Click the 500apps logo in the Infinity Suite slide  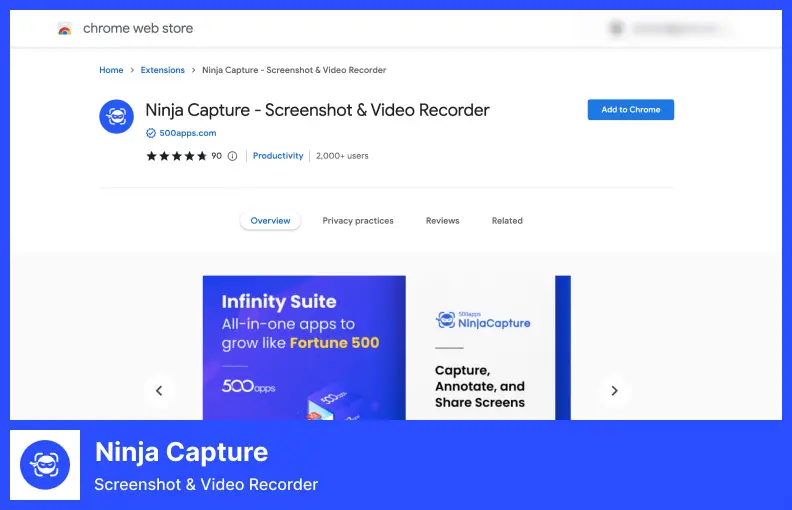coord(249,387)
